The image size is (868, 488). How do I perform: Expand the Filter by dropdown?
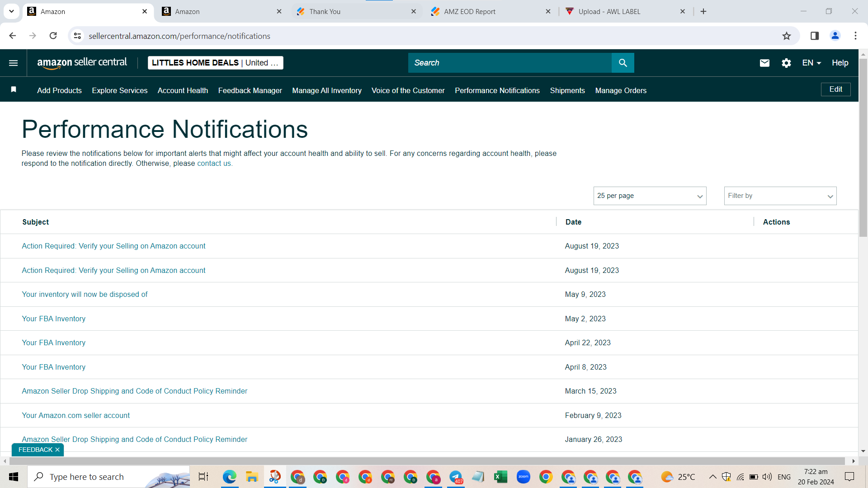point(780,196)
